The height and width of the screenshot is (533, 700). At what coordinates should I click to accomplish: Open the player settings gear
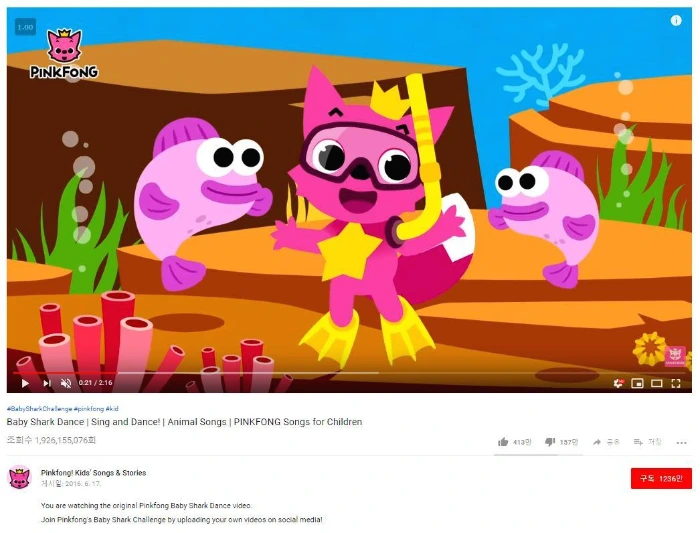coord(618,383)
